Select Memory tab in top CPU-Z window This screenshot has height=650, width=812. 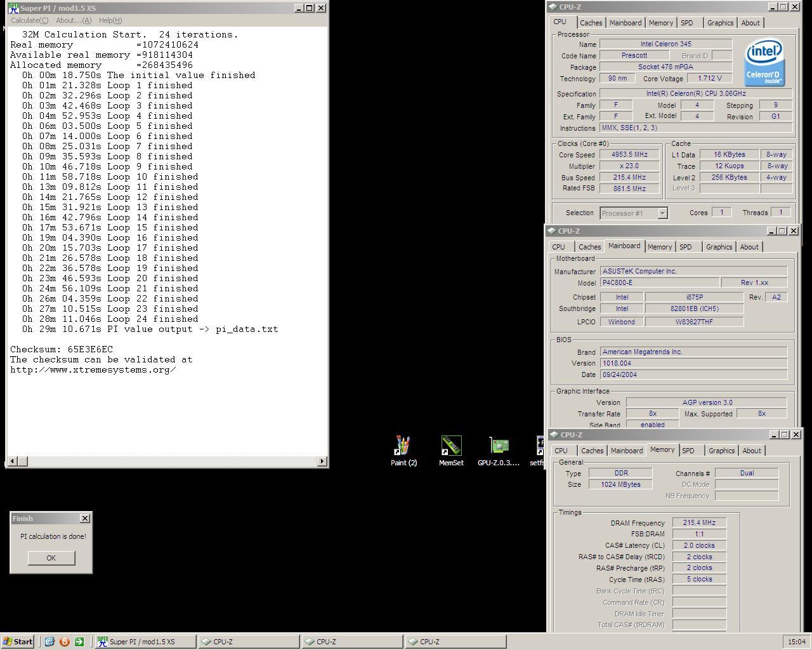point(660,23)
